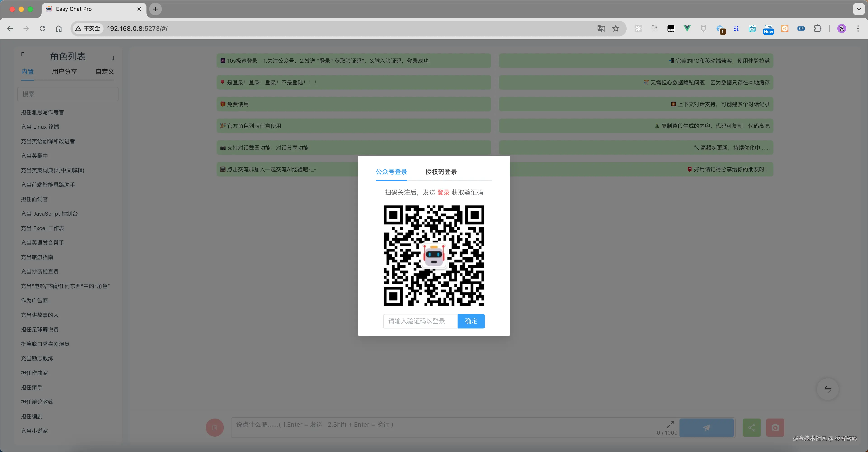Click the 免费使用 feature card

point(354,104)
